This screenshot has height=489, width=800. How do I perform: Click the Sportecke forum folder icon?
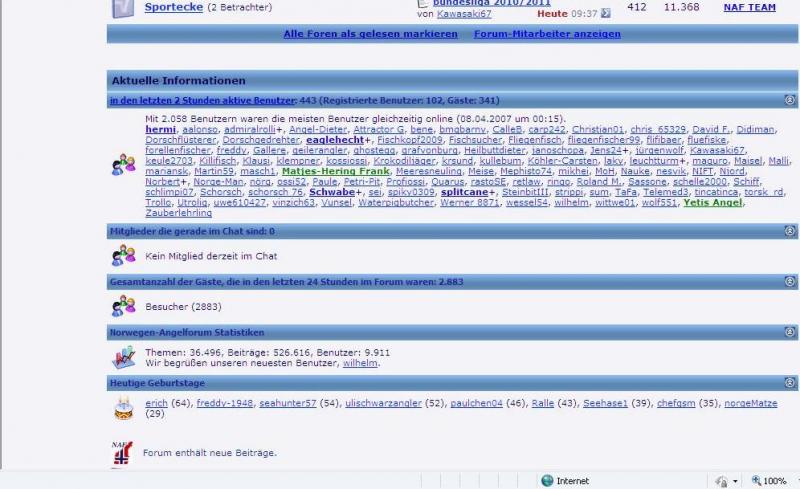[x=122, y=9]
